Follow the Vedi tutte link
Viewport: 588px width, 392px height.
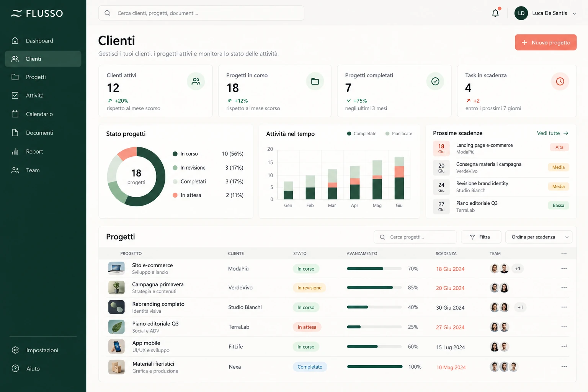tap(552, 133)
